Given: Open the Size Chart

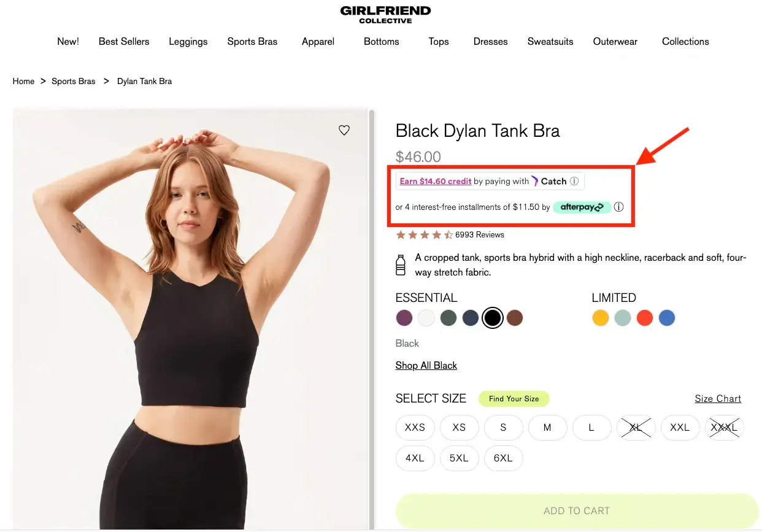Looking at the screenshot, I should pos(718,398).
